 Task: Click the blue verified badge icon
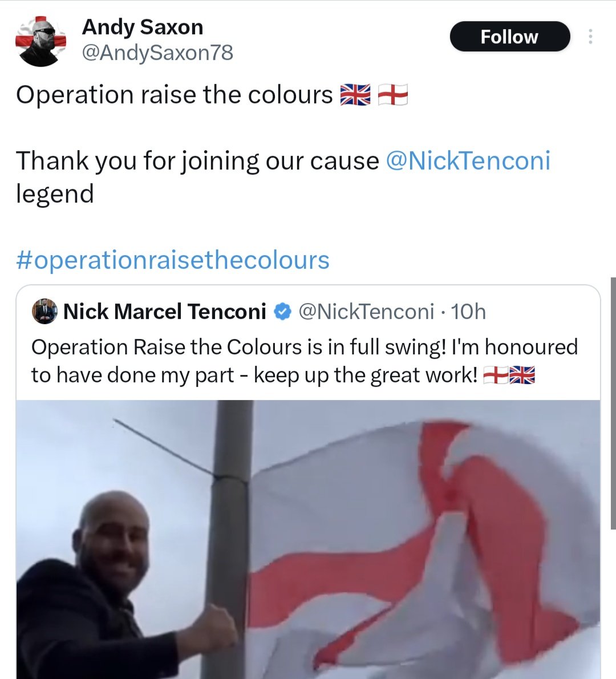(283, 312)
